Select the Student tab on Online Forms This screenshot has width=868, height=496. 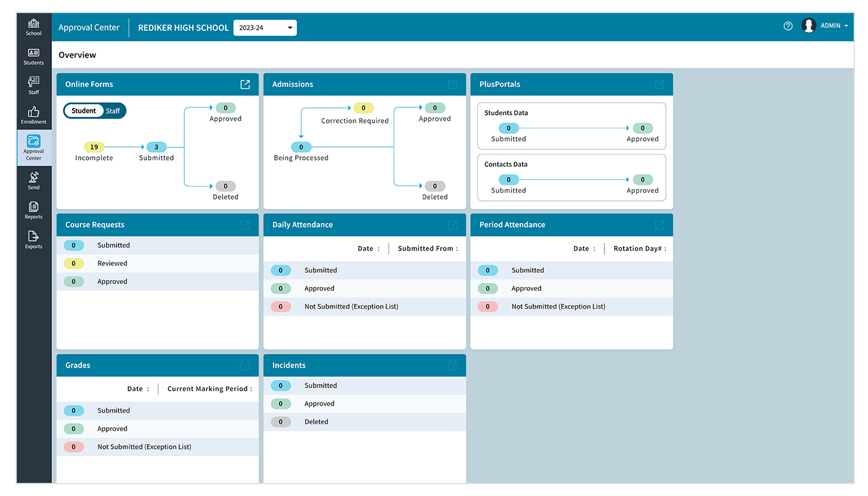[x=84, y=110]
